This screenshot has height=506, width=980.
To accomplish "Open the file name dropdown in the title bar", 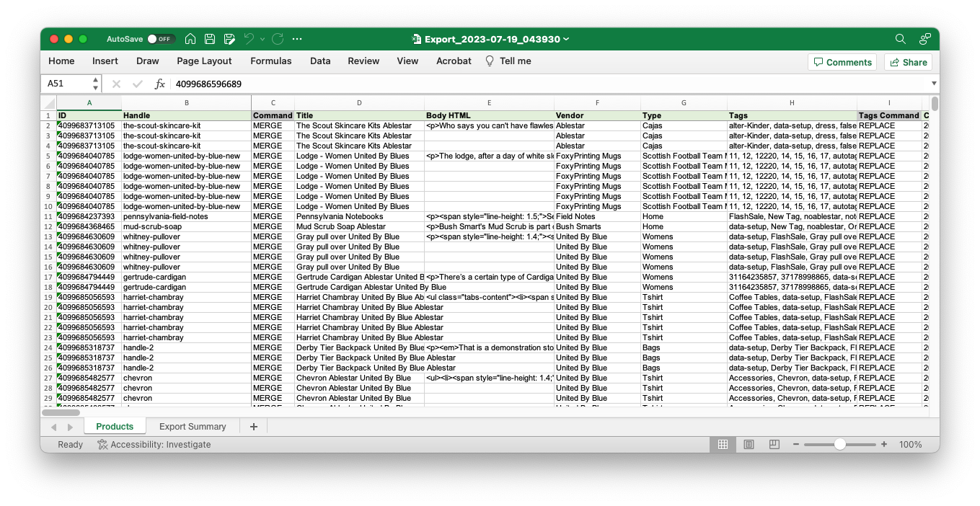I will coord(566,39).
